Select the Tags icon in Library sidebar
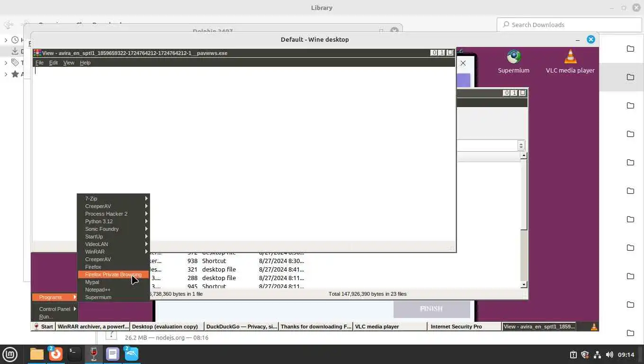The height and width of the screenshot is (364, 644). 15,63
